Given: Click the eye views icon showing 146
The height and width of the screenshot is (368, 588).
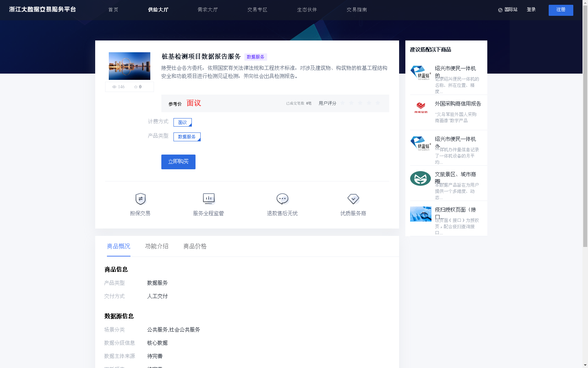Looking at the screenshot, I should click(114, 87).
